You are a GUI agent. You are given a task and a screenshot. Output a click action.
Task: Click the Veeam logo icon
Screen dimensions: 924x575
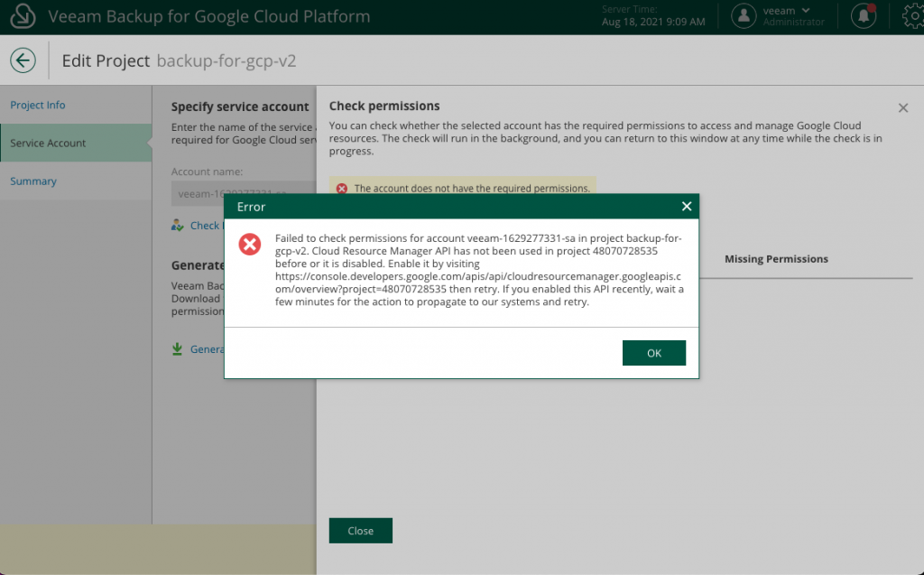pyautogui.click(x=23, y=16)
